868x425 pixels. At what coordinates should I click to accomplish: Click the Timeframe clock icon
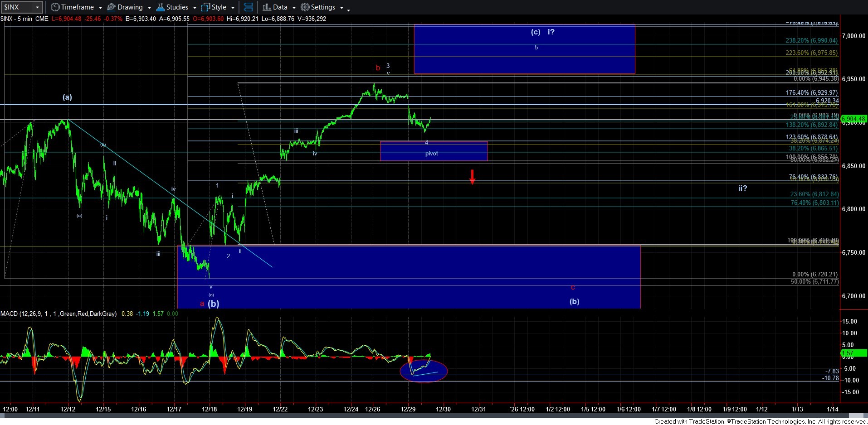[x=55, y=7]
